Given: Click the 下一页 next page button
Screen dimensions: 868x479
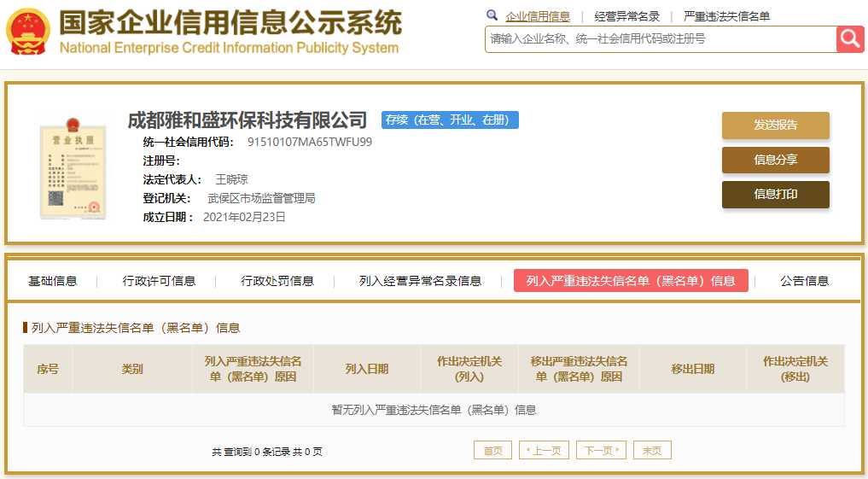Looking at the screenshot, I should coord(601,450).
